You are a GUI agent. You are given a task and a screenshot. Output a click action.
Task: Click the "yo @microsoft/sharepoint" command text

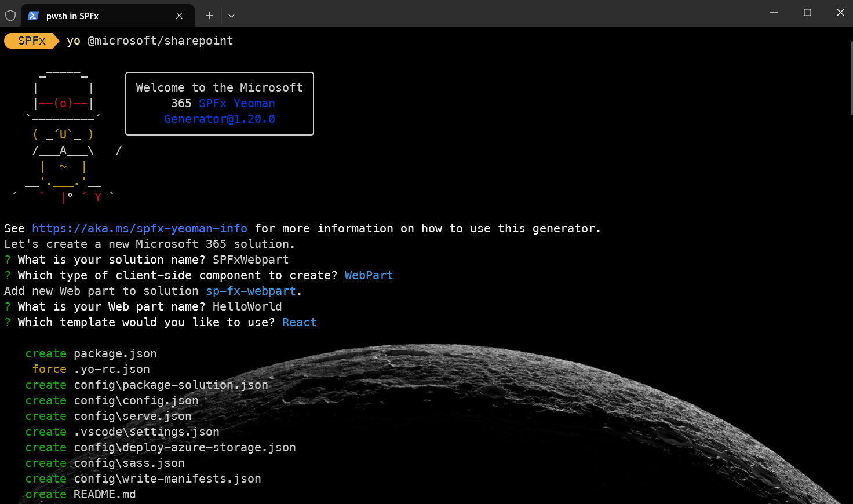[x=150, y=41]
